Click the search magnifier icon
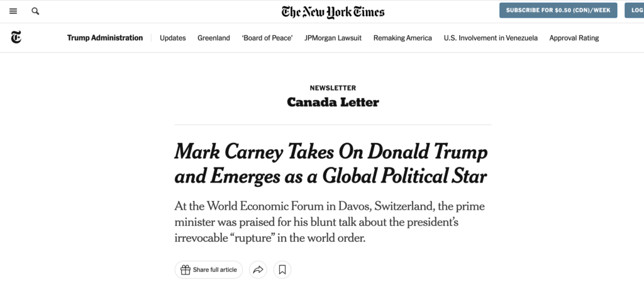Screen dimensions: 644x289 35,11
